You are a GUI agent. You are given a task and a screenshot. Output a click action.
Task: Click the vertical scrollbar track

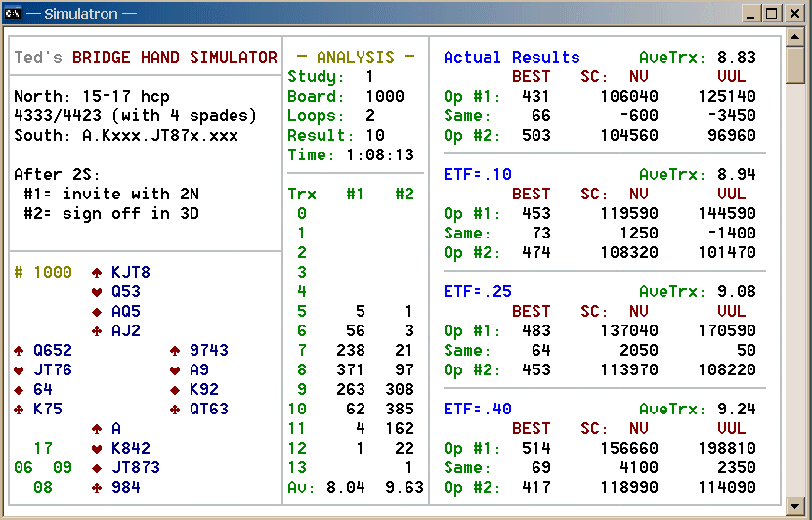pos(795,293)
